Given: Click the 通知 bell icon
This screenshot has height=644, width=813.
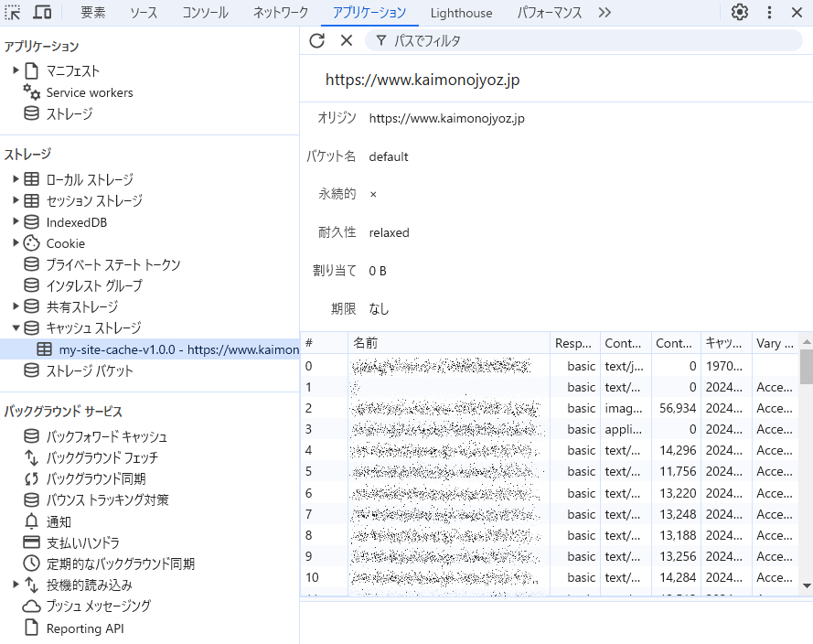Looking at the screenshot, I should 32,521.
